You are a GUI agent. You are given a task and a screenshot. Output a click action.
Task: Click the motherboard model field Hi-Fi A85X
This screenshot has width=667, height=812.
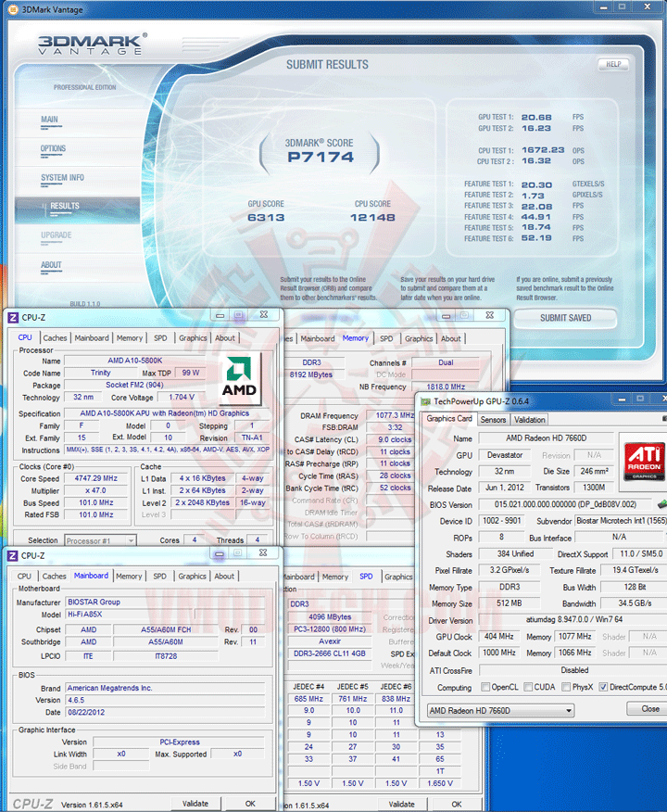131,615
